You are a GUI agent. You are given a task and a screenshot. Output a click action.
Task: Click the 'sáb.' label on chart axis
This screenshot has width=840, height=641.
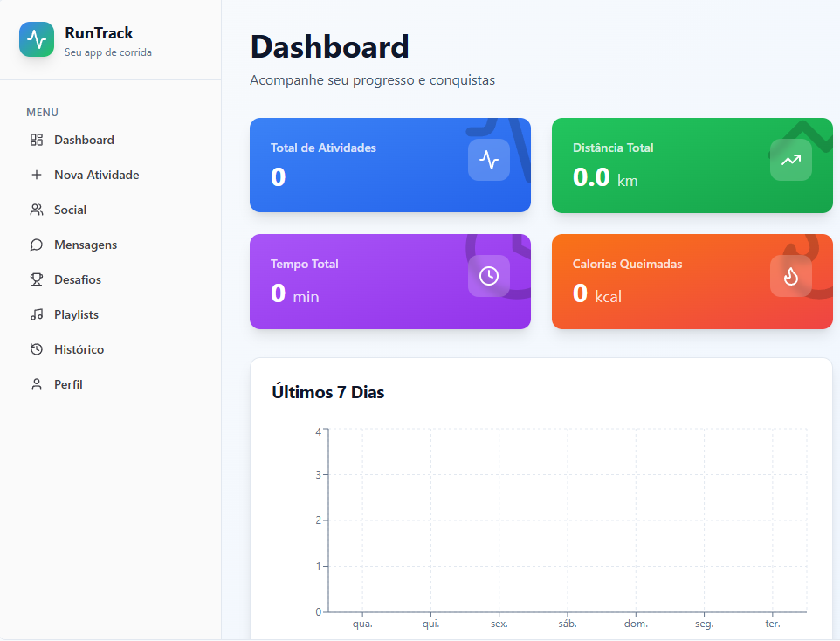[x=568, y=624]
